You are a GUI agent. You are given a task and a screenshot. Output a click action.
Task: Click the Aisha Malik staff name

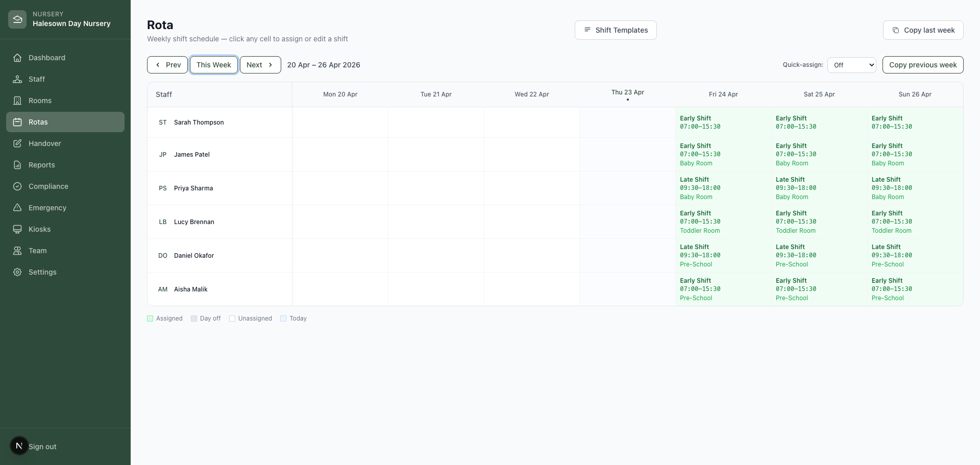[191, 289]
